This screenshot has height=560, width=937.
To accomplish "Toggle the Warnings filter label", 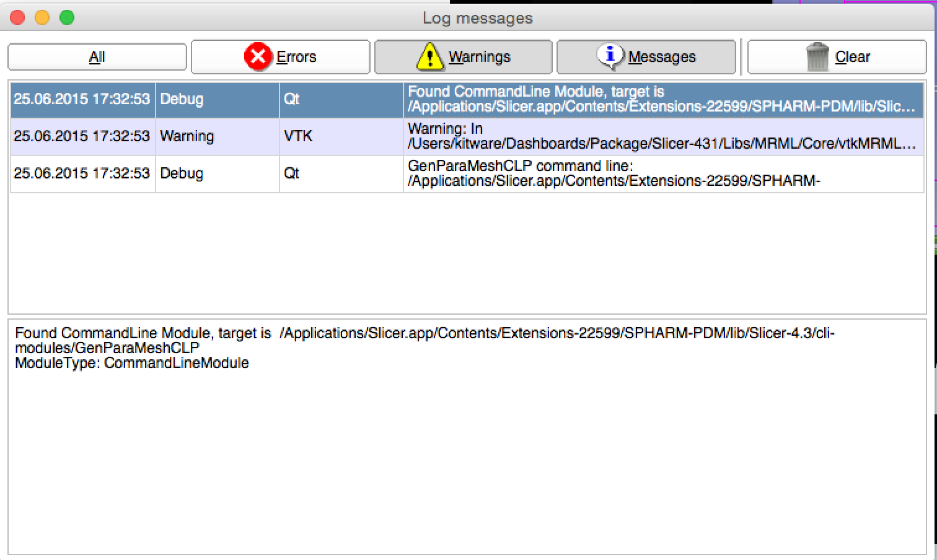I will [x=479, y=57].
